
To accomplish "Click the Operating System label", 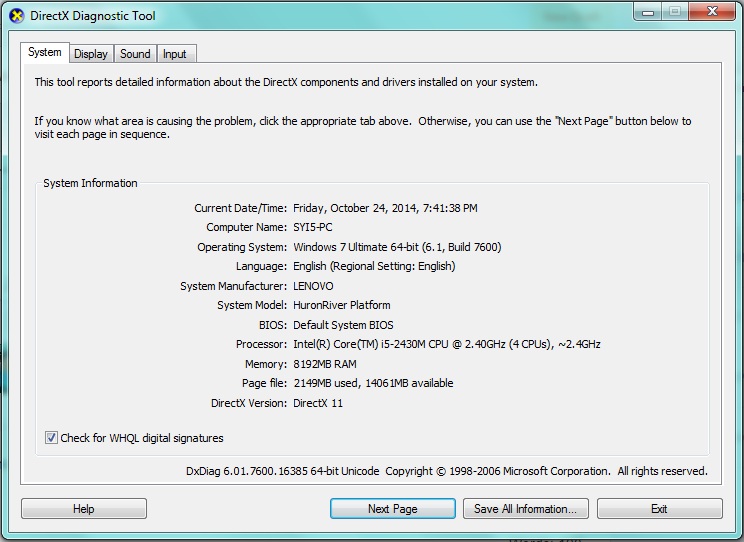I will 242,247.
